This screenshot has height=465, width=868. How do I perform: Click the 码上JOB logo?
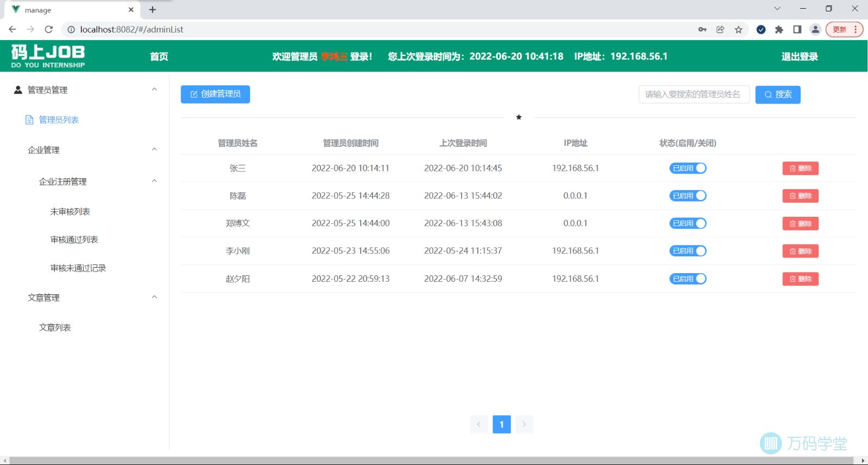tap(48, 56)
